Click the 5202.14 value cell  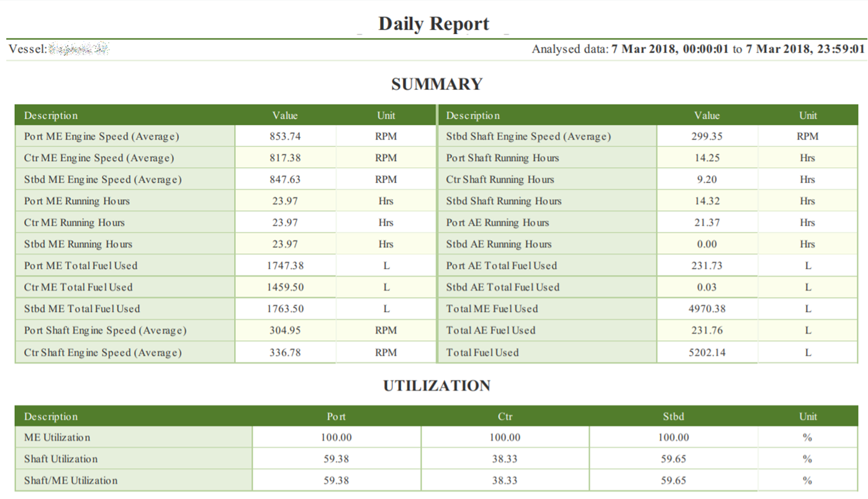click(x=707, y=353)
